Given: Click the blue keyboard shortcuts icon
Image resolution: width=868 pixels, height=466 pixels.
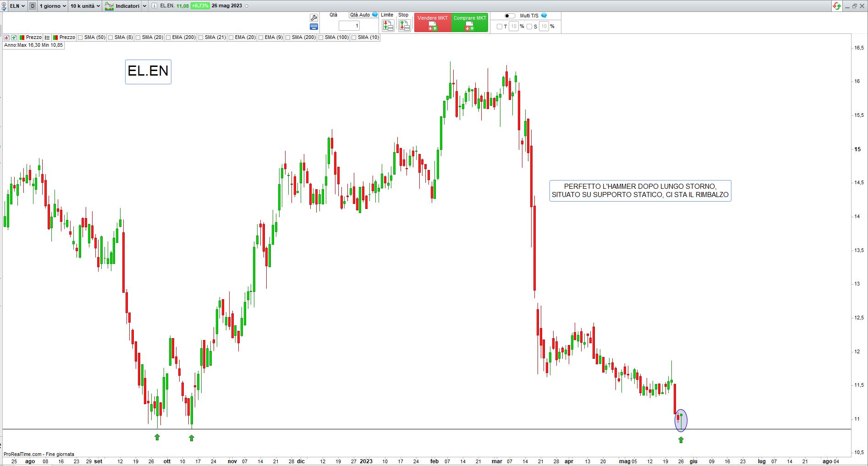Looking at the screenshot, I should tap(314, 27).
